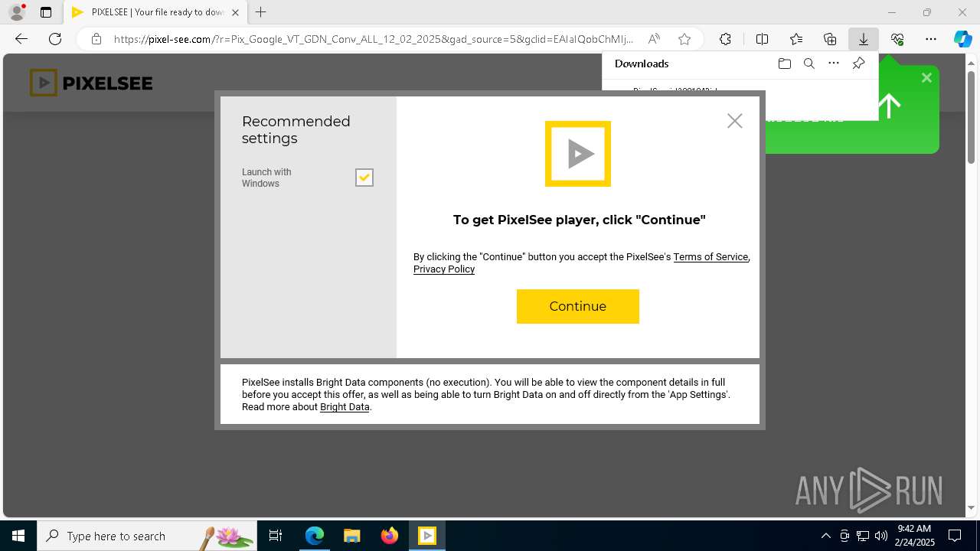980x551 pixels.
Task: Refresh the browser page
Action: coord(55,39)
